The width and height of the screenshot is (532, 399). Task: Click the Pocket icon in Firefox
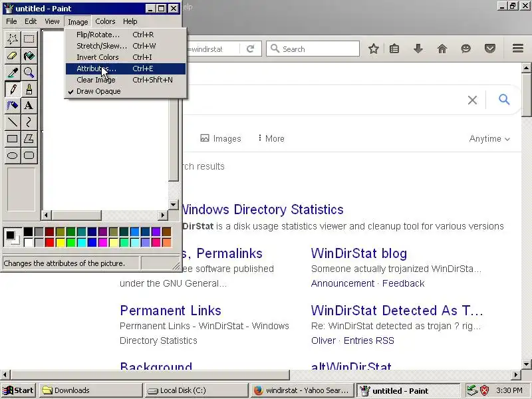coord(490,49)
